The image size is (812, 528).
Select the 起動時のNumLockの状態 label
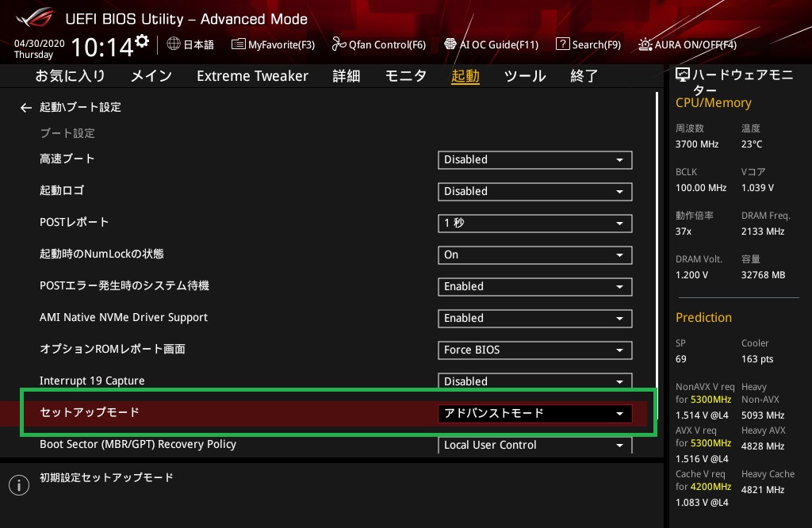101,254
